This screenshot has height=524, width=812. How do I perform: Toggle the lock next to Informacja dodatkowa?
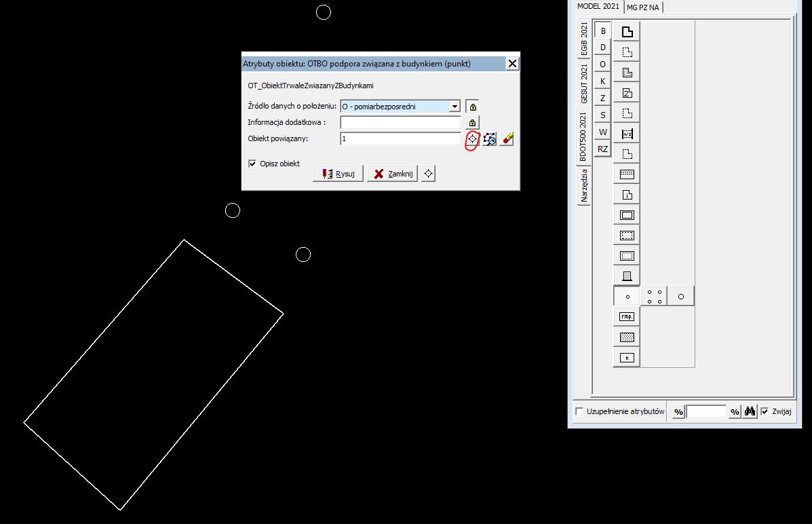pyautogui.click(x=473, y=123)
